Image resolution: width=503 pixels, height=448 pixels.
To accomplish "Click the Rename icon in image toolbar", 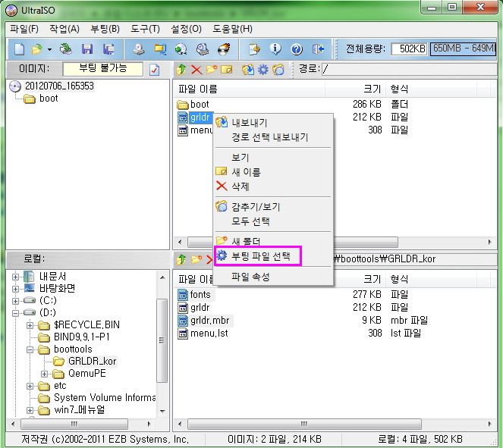I will point(227,69).
